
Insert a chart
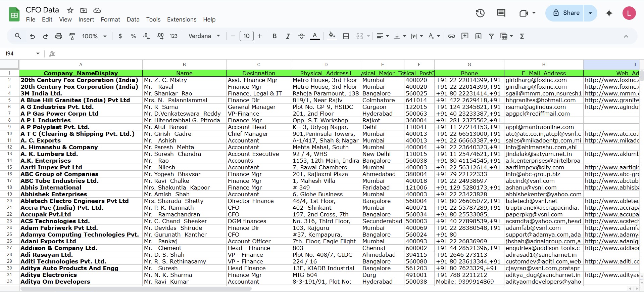coord(478,36)
